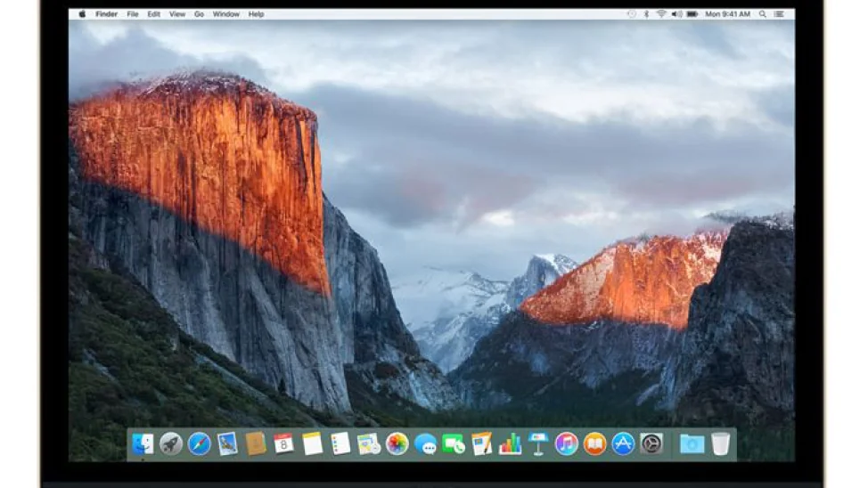The image size is (868, 488).
Task: Open Messages blue speech bubble in Dock
Action: (425, 443)
